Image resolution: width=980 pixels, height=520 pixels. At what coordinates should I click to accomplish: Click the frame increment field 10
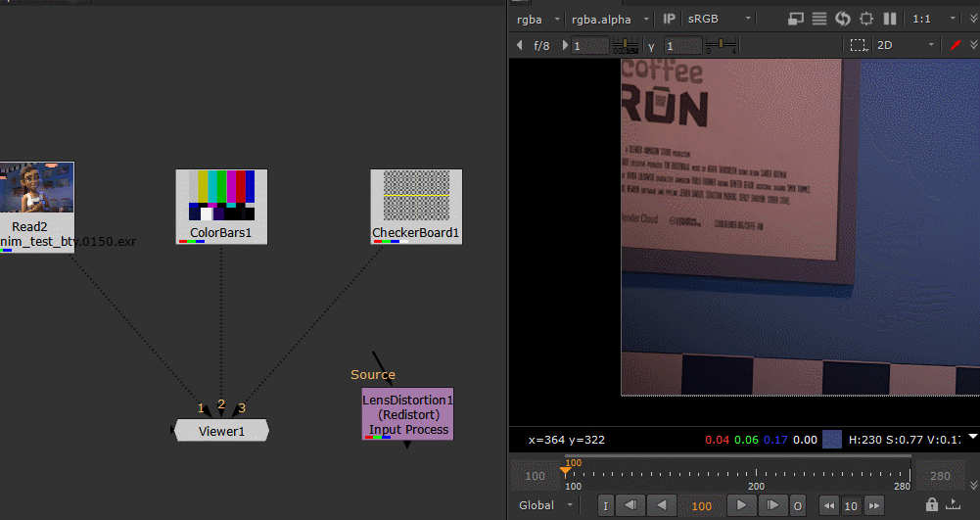[851, 506]
